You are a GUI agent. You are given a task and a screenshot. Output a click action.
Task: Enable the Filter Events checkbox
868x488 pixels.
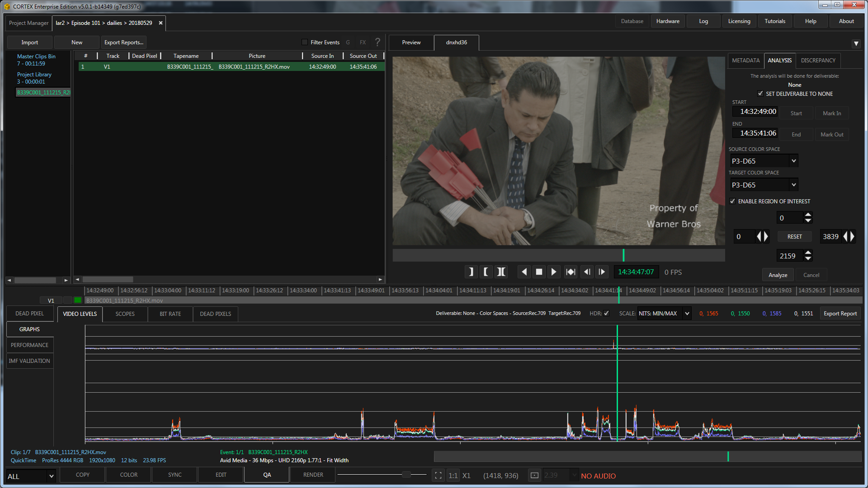(x=305, y=42)
